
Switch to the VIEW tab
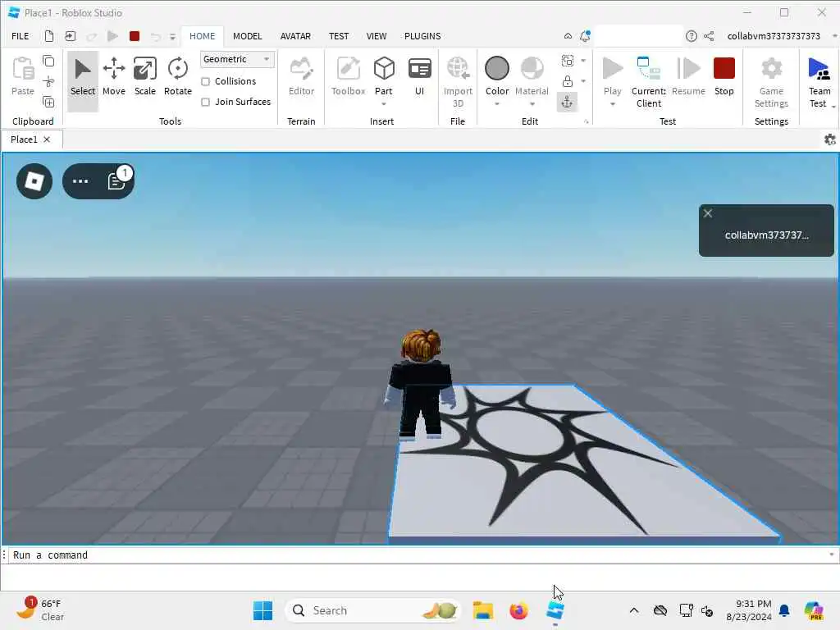coord(376,36)
